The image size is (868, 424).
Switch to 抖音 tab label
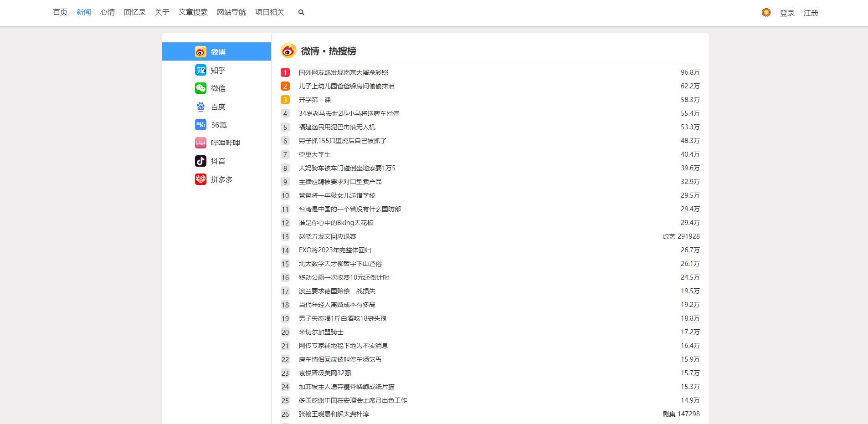point(218,161)
